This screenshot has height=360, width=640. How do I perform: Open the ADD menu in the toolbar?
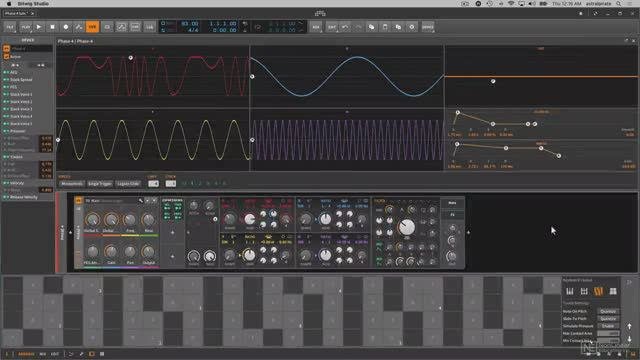[316, 27]
